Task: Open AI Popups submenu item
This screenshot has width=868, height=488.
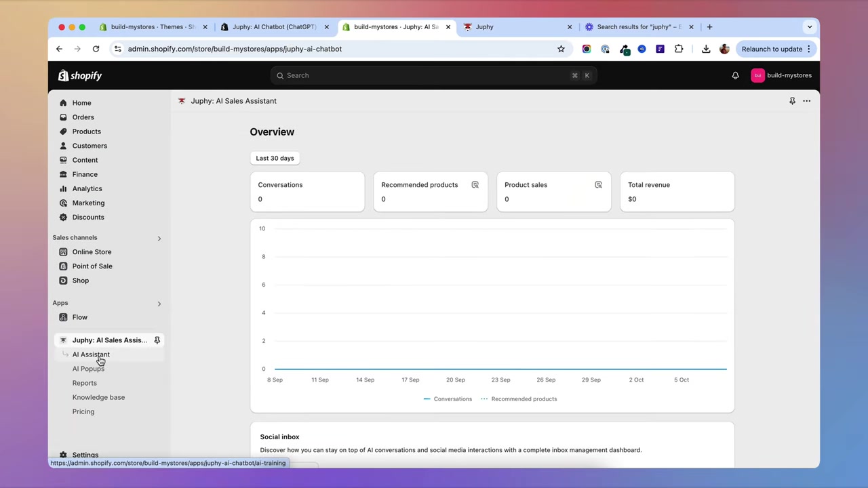Action: point(88,369)
